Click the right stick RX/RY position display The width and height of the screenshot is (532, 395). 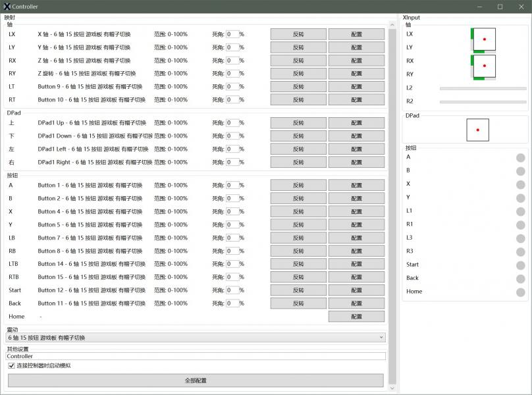484,66
